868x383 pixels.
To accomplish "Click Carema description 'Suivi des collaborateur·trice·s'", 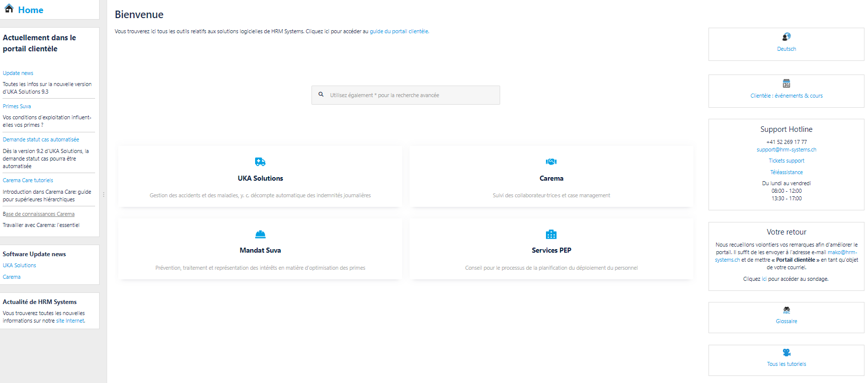I will click(551, 195).
